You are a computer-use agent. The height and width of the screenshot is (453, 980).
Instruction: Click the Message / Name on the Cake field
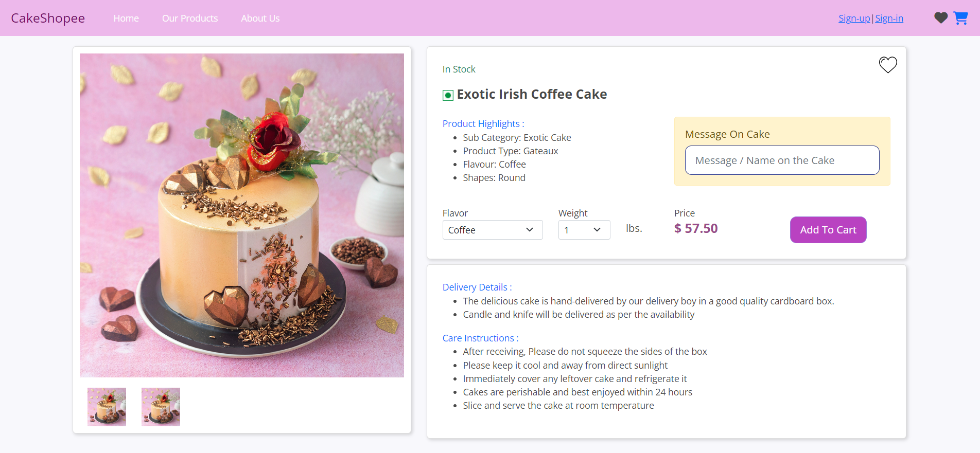tap(782, 160)
